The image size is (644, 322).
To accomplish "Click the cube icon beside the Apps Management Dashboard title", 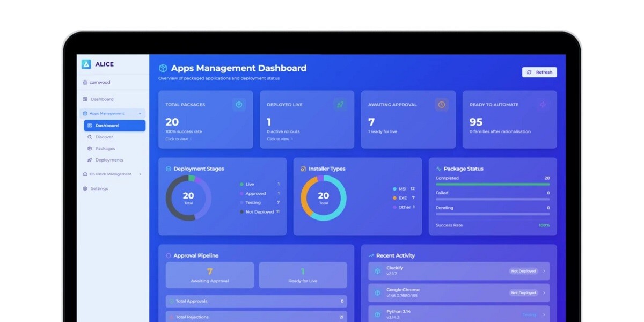I will [x=163, y=68].
